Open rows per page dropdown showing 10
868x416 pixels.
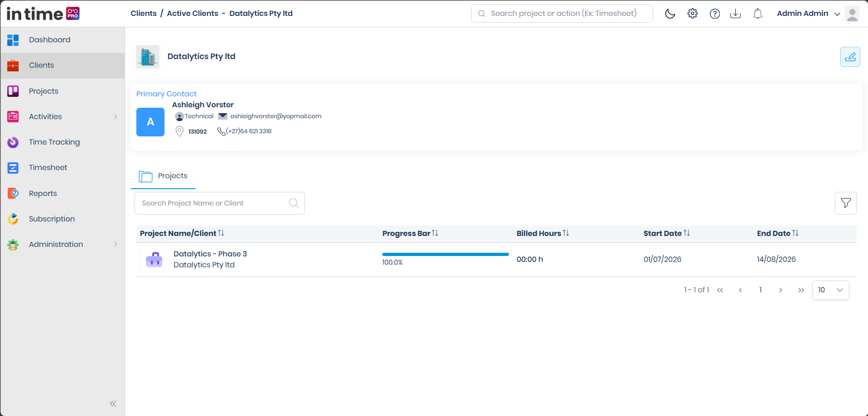click(830, 290)
